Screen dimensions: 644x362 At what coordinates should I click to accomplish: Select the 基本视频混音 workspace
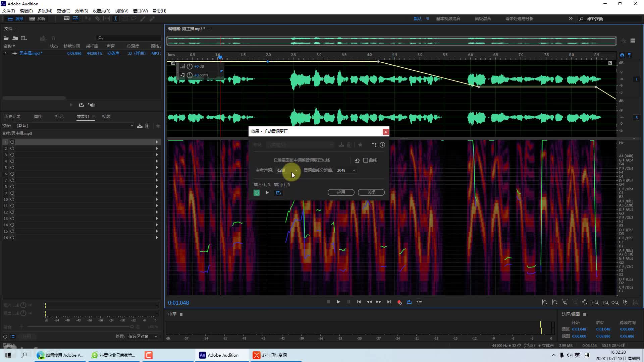(448, 19)
